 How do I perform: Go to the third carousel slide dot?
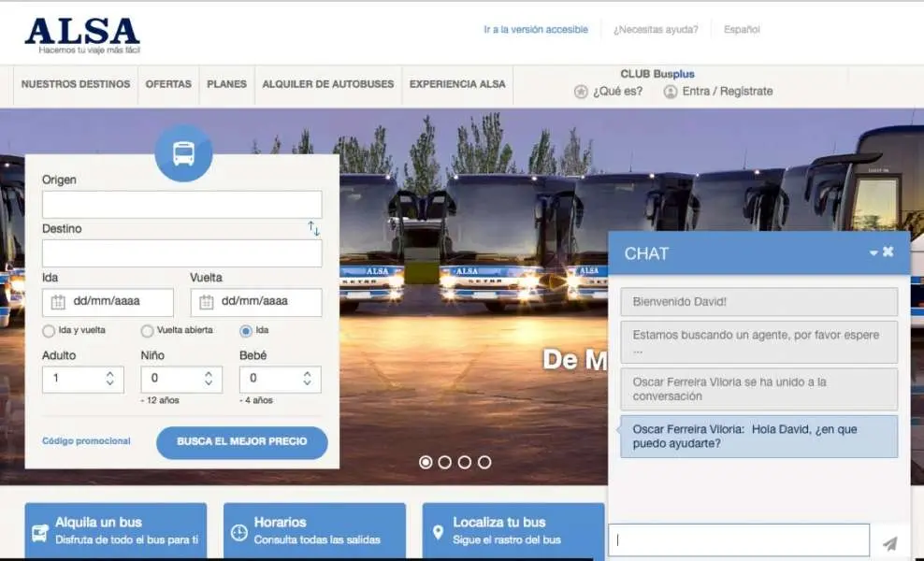(465, 463)
